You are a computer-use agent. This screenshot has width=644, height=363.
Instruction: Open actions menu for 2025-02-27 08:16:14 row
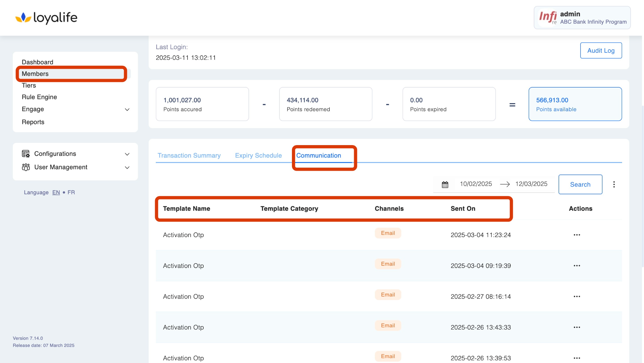point(577,297)
